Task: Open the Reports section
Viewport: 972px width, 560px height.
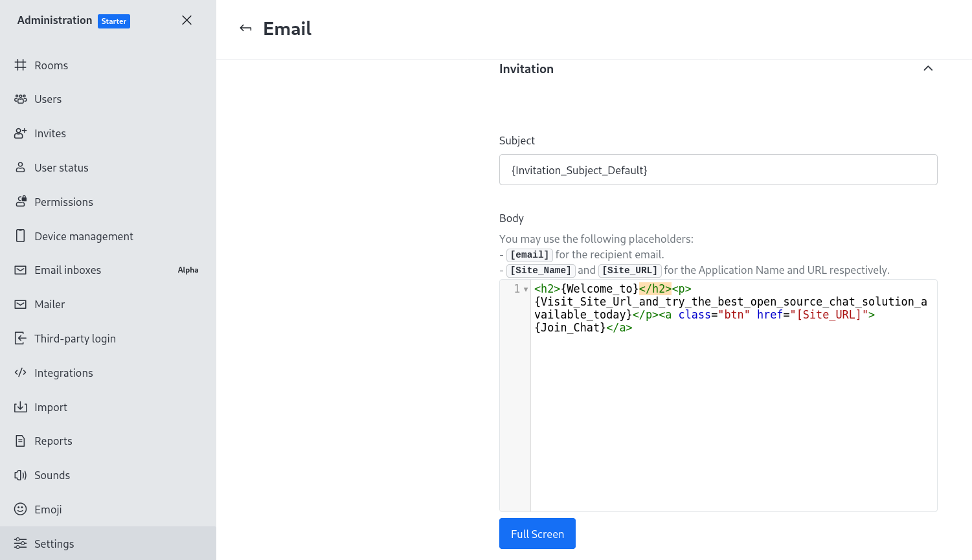Action: click(108, 441)
